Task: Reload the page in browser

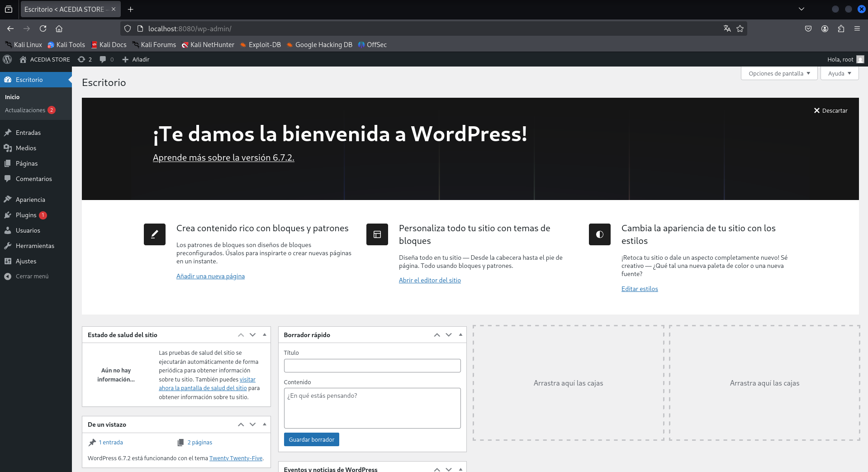Action: click(x=43, y=29)
